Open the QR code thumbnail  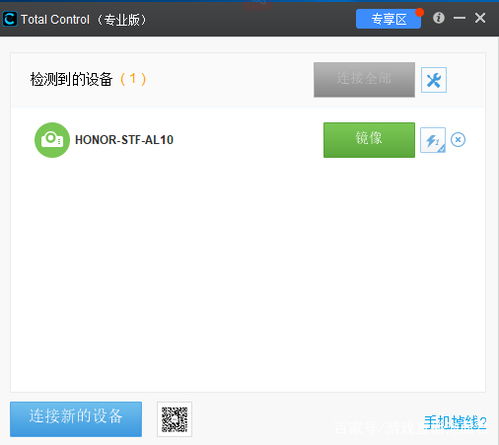174,419
